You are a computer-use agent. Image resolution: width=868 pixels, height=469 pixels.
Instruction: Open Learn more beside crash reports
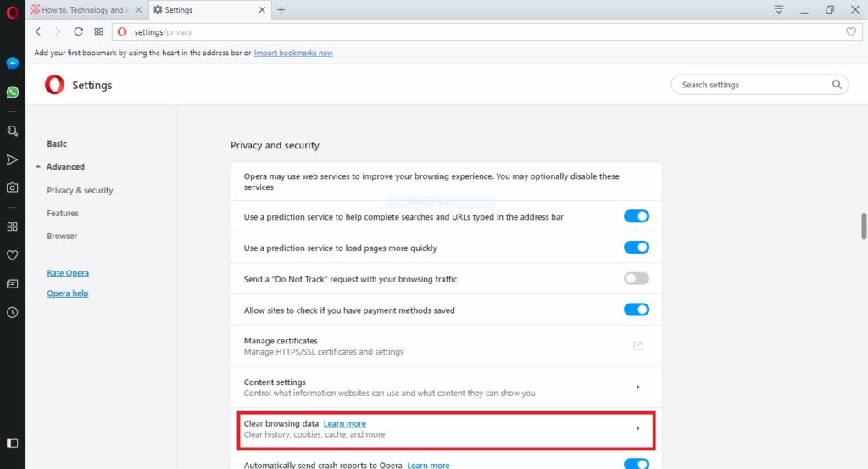click(x=428, y=465)
